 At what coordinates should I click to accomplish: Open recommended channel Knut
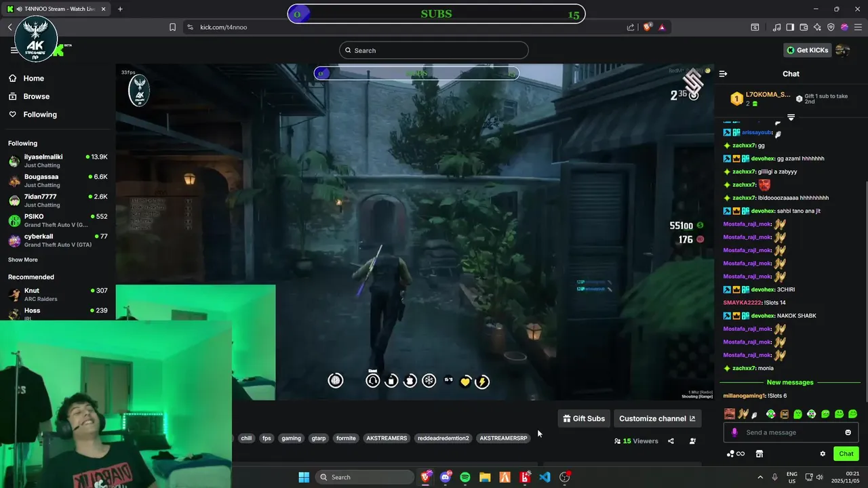coord(58,294)
